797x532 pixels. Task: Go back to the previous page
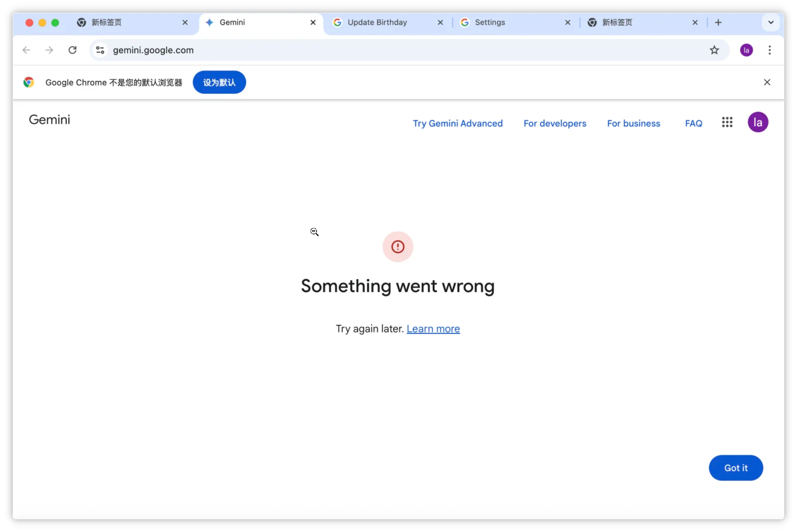click(26, 50)
